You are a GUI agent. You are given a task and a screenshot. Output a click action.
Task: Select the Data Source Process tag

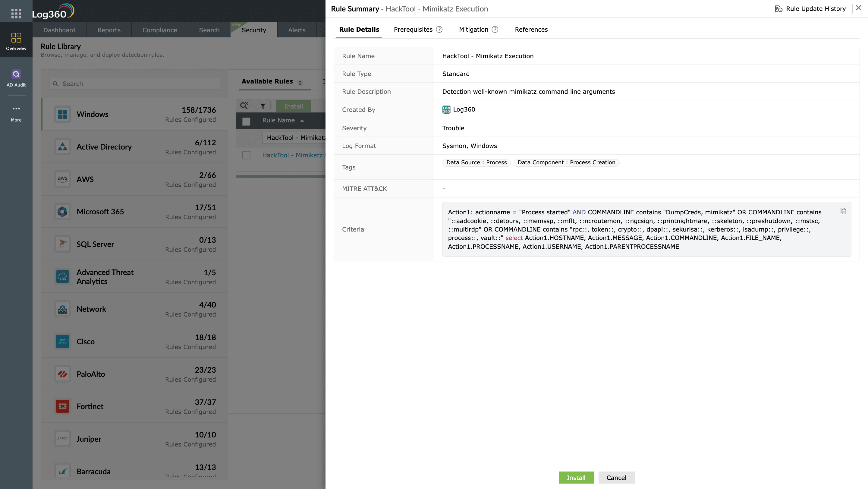click(476, 162)
